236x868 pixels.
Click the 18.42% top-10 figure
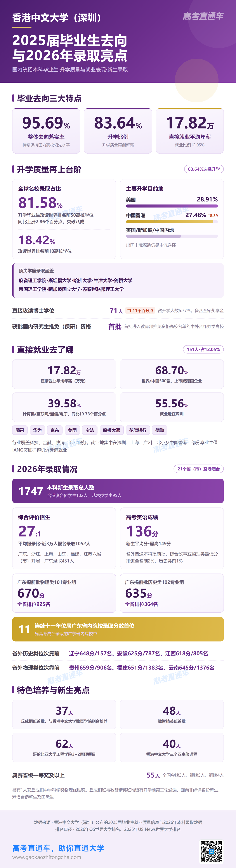pos(37,240)
